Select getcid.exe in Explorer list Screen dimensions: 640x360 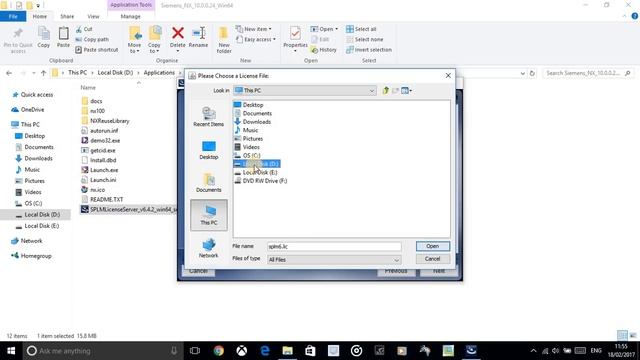click(x=98, y=150)
